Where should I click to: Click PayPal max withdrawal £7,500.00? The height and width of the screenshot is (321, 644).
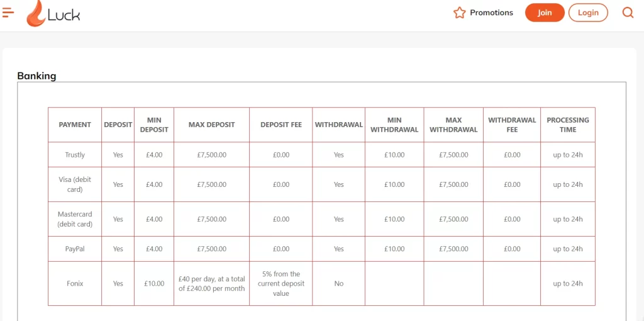tap(453, 249)
